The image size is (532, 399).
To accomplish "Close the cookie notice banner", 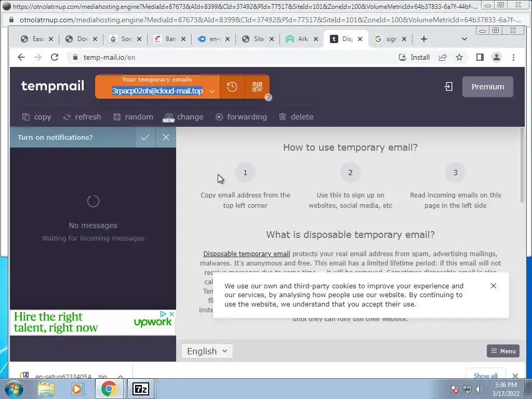I will [494, 286].
